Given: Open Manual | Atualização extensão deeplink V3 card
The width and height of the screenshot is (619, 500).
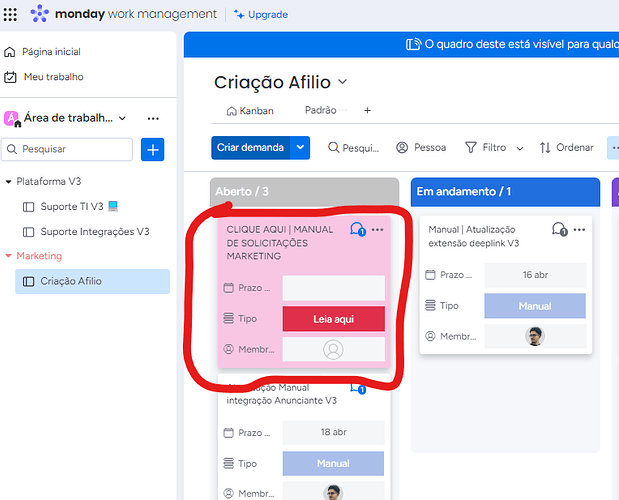Looking at the screenshot, I should [474, 236].
